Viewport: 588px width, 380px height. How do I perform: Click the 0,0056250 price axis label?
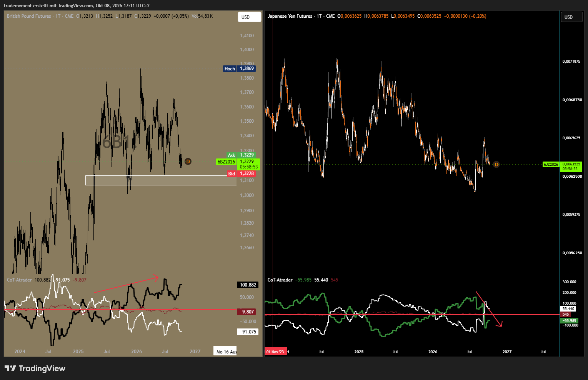click(x=571, y=253)
